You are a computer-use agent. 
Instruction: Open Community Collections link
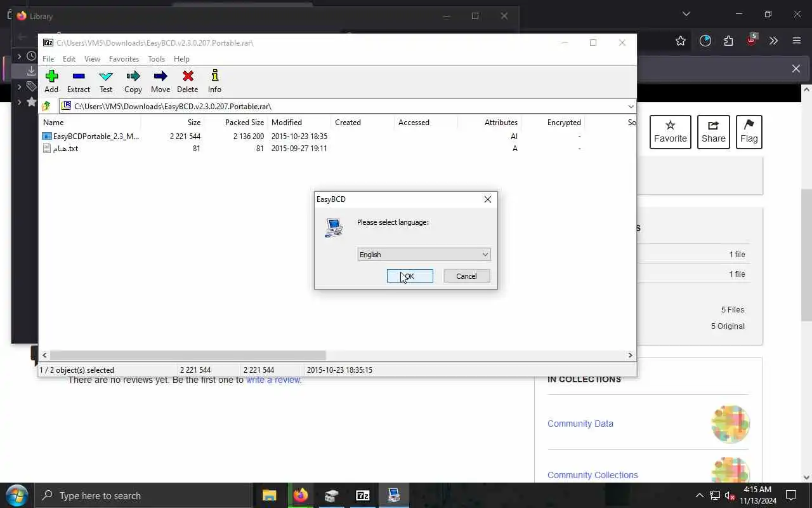(593, 475)
